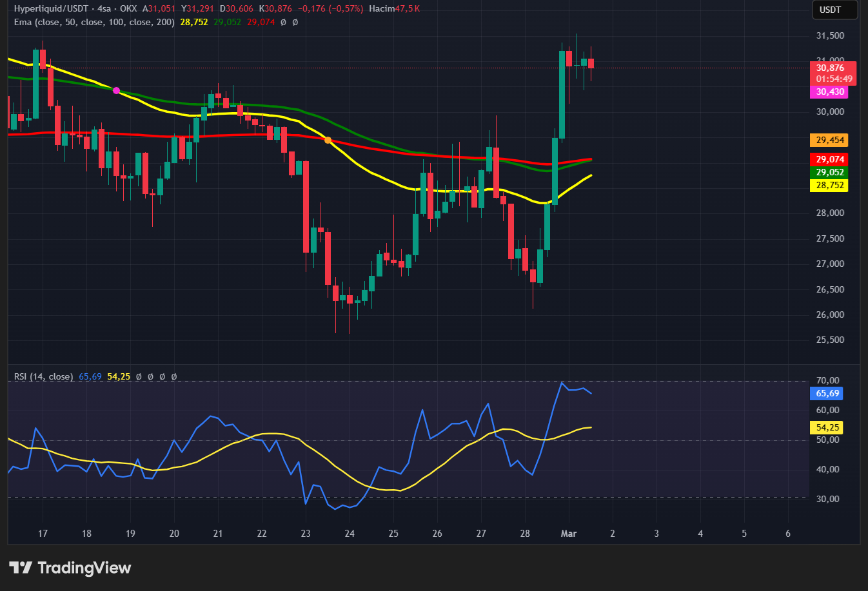The image size is (868, 591).
Task: Open the USDT currency selector
Action: coord(834,10)
